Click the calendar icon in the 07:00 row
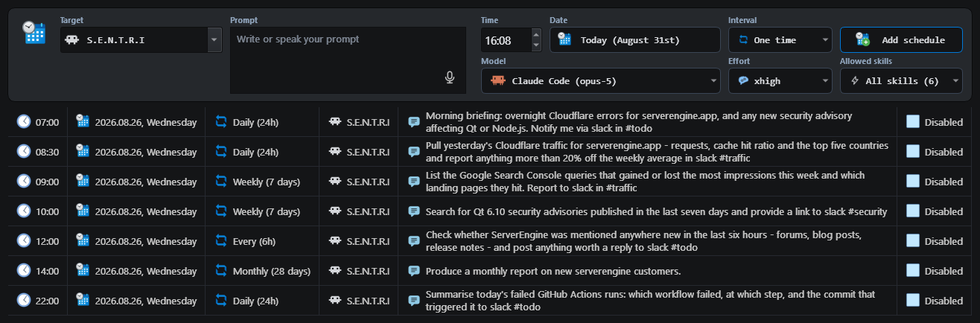Viewport: 980px width, 323px height. click(83, 121)
